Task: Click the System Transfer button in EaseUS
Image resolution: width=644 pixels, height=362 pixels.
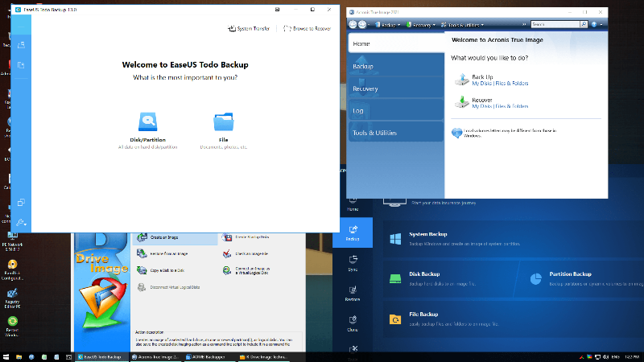Action: tap(249, 28)
